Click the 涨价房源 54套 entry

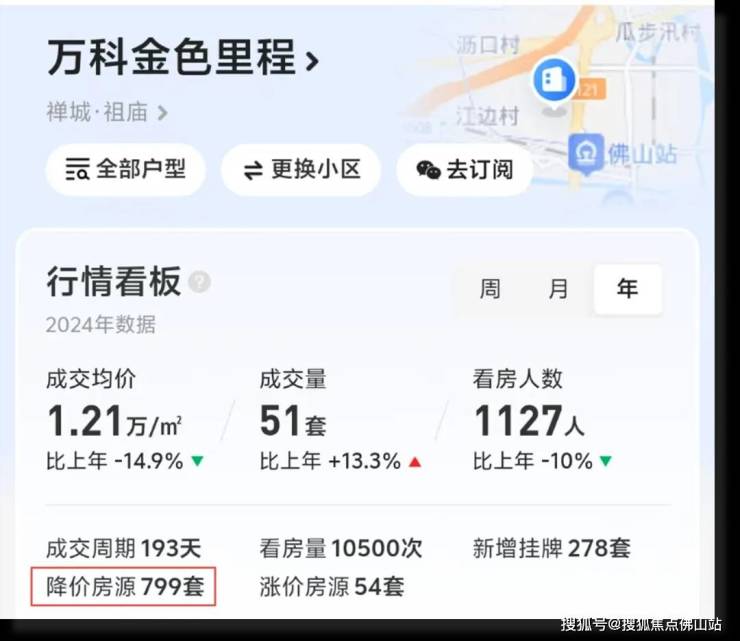click(x=332, y=587)
